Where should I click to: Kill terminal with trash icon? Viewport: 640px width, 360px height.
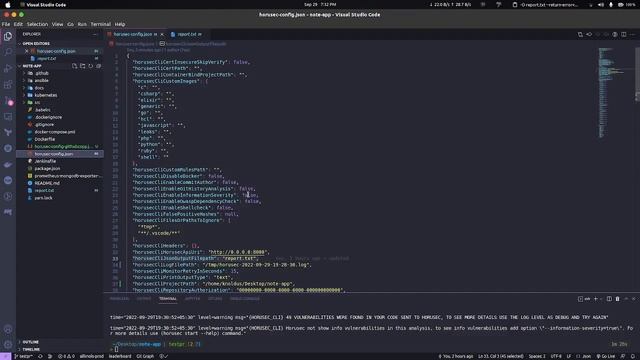(618, 299)
